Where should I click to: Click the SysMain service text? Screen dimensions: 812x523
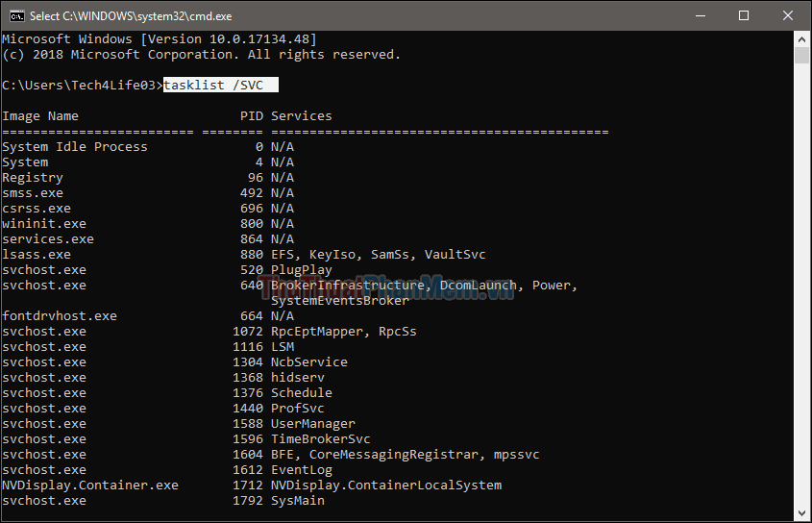click(297, 501)
